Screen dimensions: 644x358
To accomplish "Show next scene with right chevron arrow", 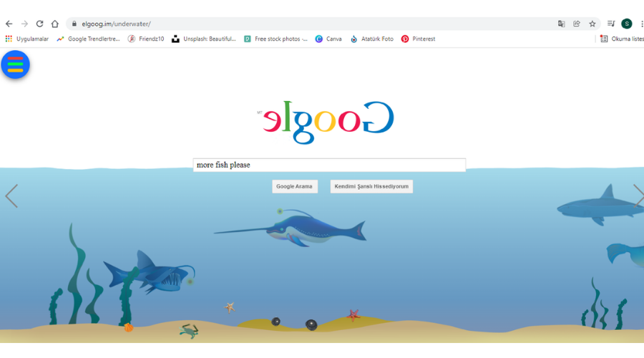I will click(x=639, y=196).
